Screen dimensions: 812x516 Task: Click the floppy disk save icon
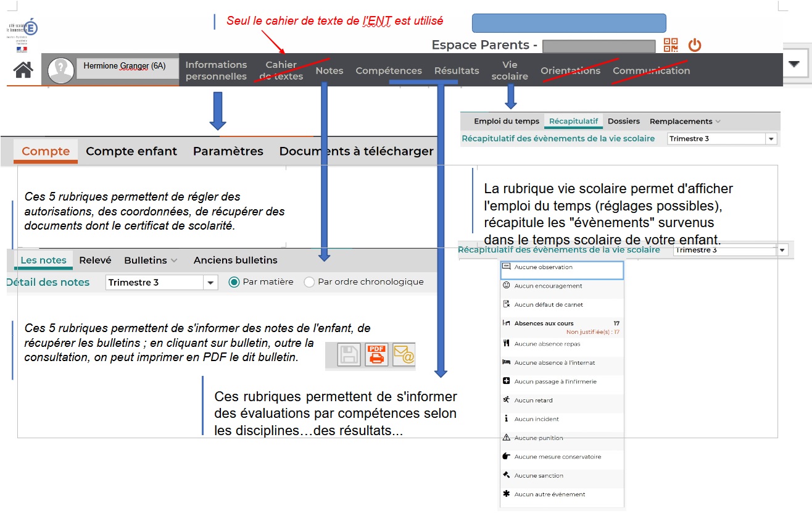(349, 355)
